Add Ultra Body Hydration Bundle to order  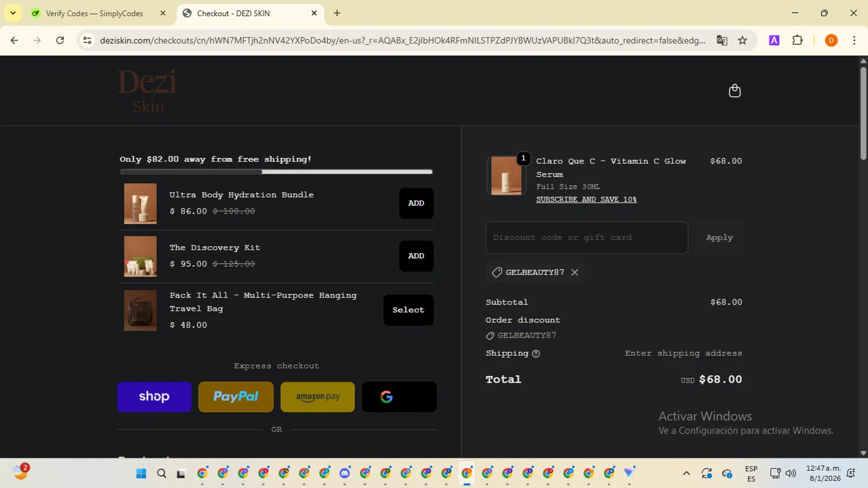point(416,203)
